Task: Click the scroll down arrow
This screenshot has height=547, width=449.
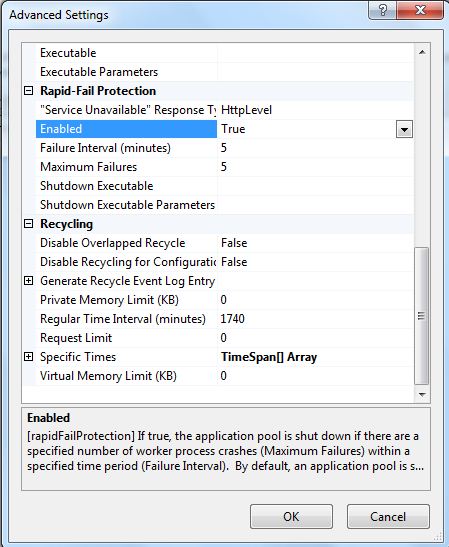Action: point(422,395)
